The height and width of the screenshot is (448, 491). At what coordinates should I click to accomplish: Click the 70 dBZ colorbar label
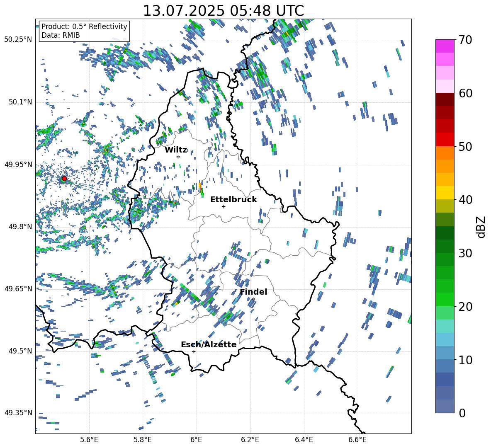pos(465,40)
